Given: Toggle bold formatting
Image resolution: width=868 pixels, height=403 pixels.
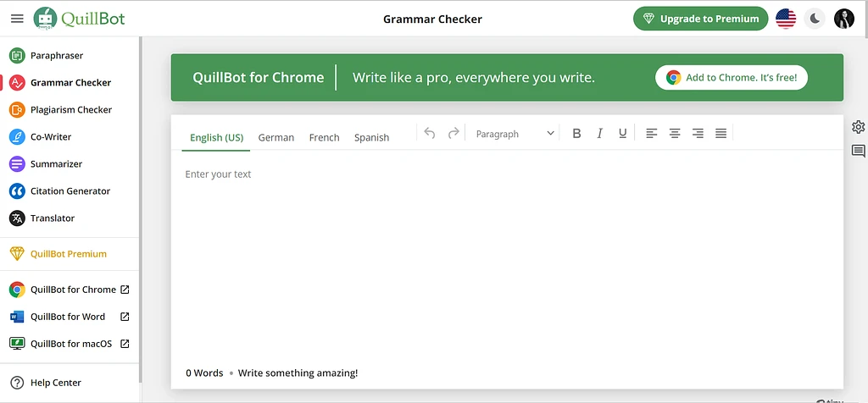Looking at the screenshot, I should tap(576, 133).
